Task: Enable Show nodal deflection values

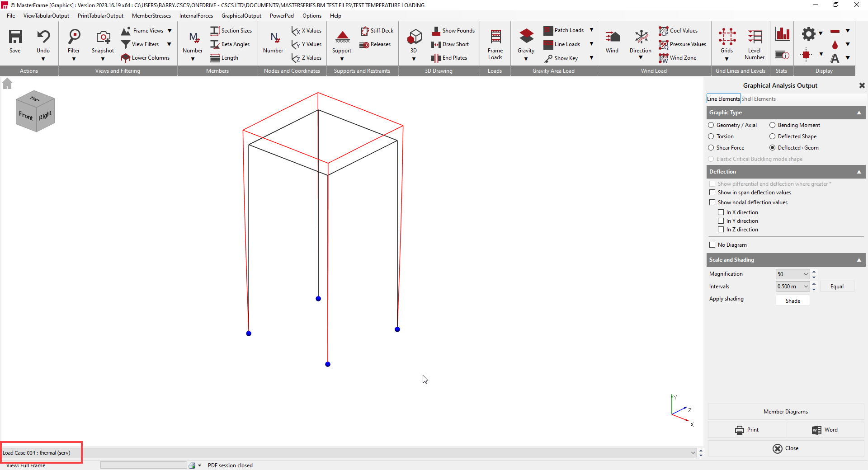Action: tap(712, 202)
